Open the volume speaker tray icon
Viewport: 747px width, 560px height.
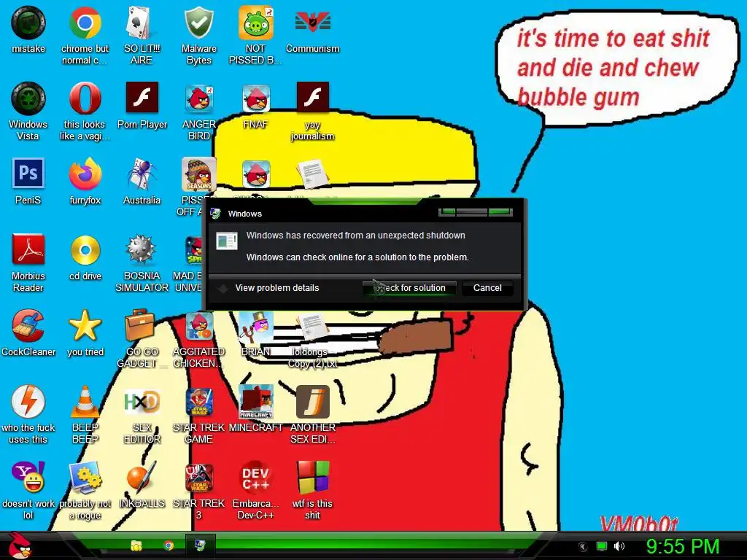click(619, 546)
